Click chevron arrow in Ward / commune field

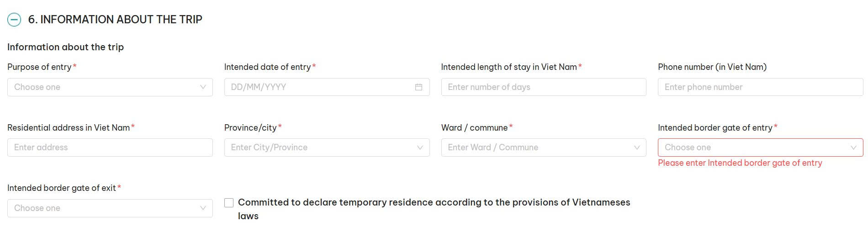(637, 148)
